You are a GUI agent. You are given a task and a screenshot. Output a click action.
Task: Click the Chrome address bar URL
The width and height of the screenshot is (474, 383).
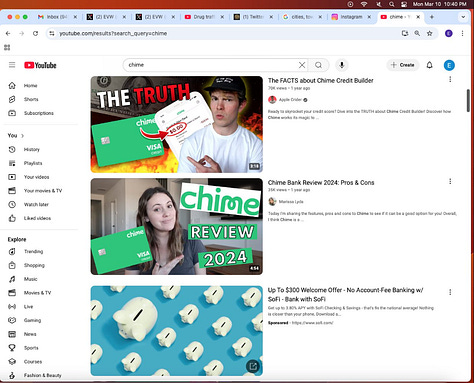point(113,33)
